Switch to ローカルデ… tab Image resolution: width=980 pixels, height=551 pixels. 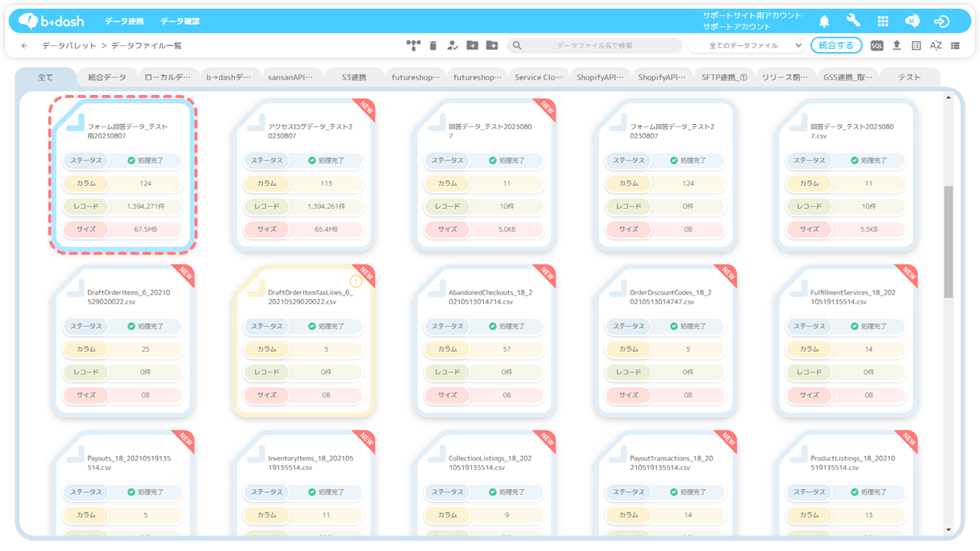click(x=168, y=77)
